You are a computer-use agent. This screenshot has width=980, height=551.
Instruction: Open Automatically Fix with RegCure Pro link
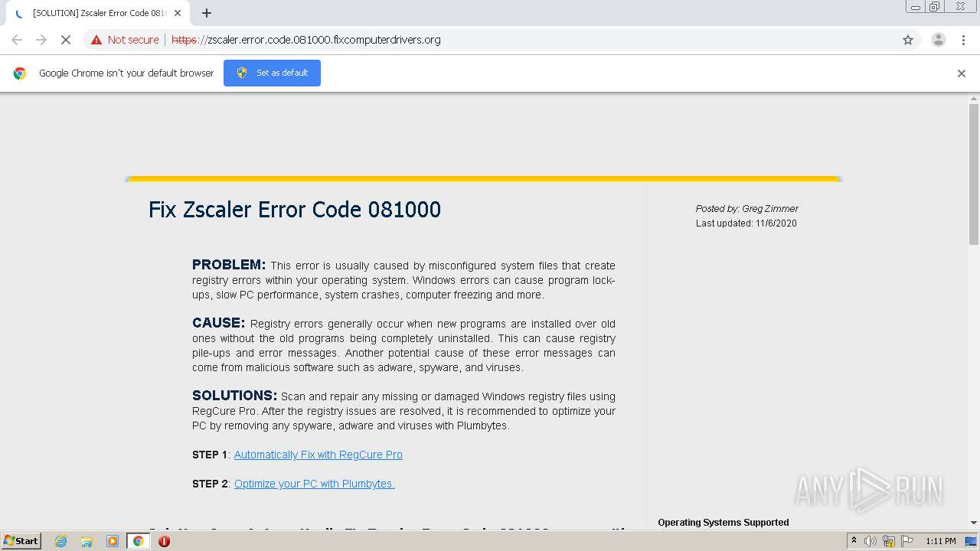coord(318,455)
